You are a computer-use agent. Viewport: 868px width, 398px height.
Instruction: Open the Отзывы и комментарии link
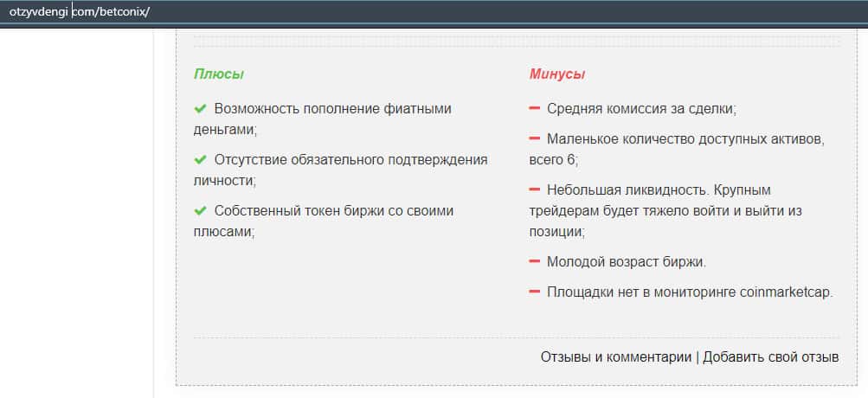616,357
